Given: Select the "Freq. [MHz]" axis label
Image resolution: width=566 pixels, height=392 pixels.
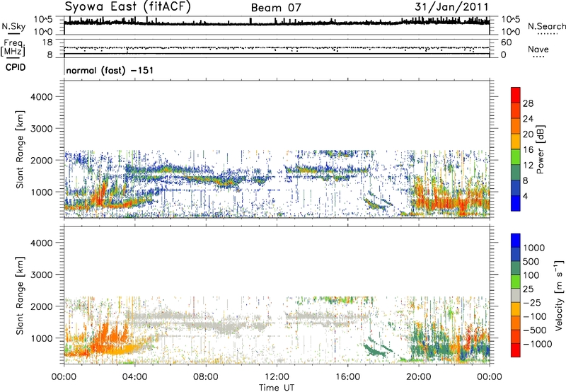Looking at the screenshot, I should tap(13, 47).
